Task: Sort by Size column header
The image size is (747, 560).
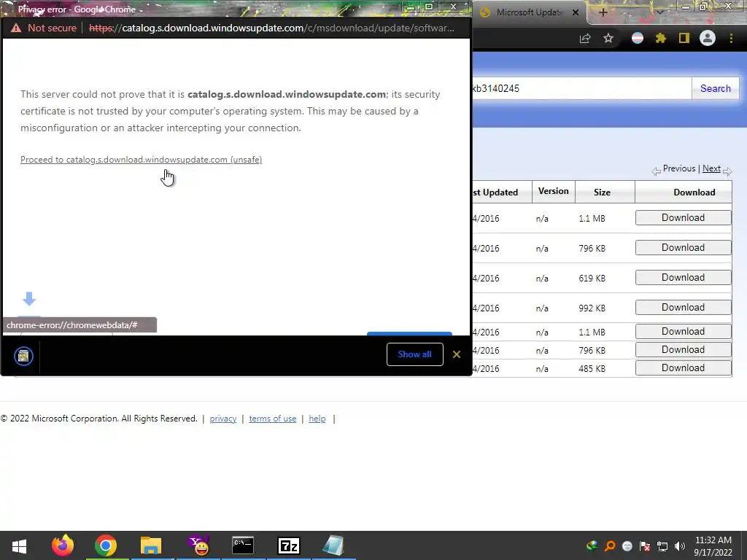Action: coord(602,192)
